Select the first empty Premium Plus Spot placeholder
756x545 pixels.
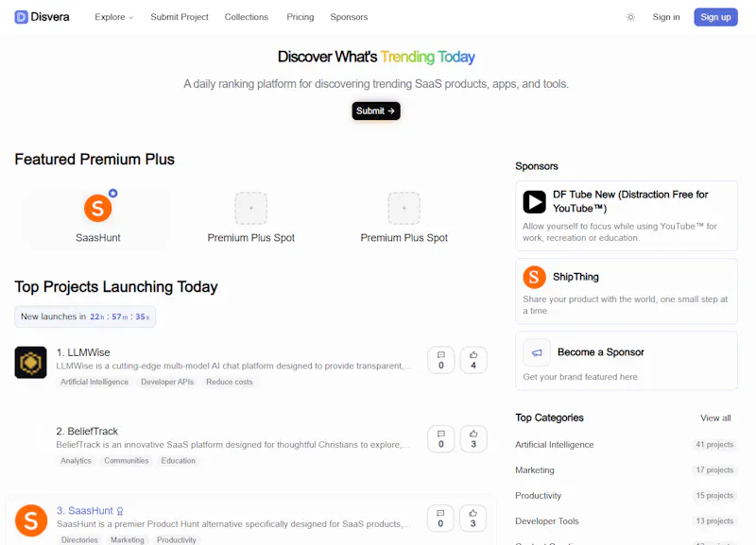[250, 208]
